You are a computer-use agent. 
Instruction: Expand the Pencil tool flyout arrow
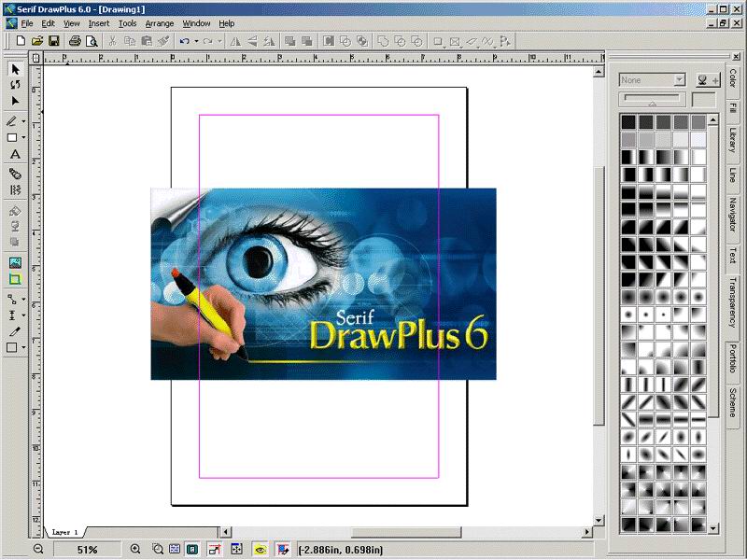[x=23, y=121]
